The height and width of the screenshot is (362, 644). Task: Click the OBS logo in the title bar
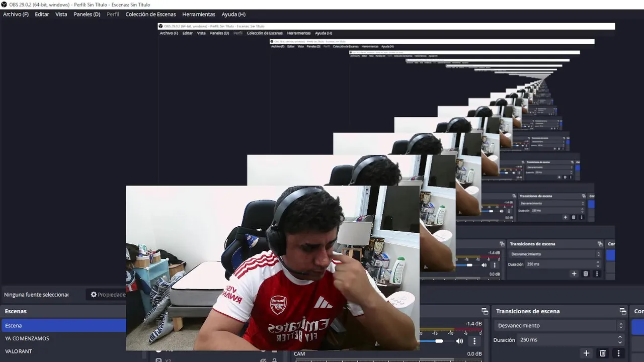pyautogui.click(x=5, y=5)
